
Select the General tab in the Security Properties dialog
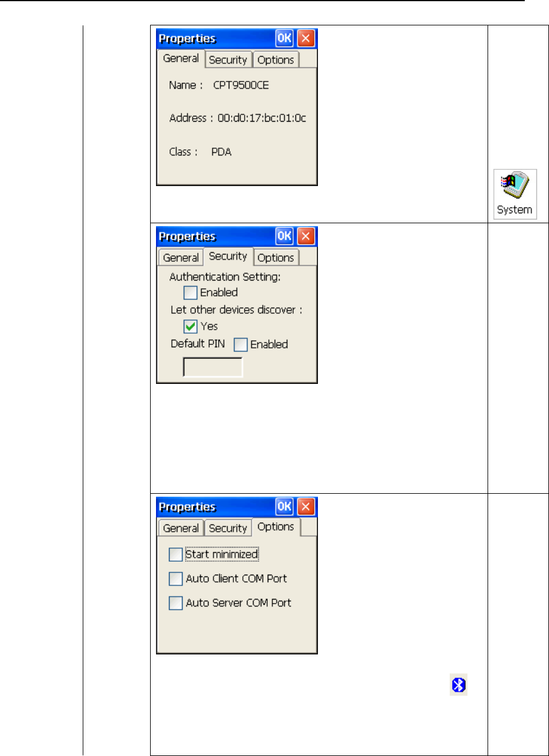click(x=180, y=258)
